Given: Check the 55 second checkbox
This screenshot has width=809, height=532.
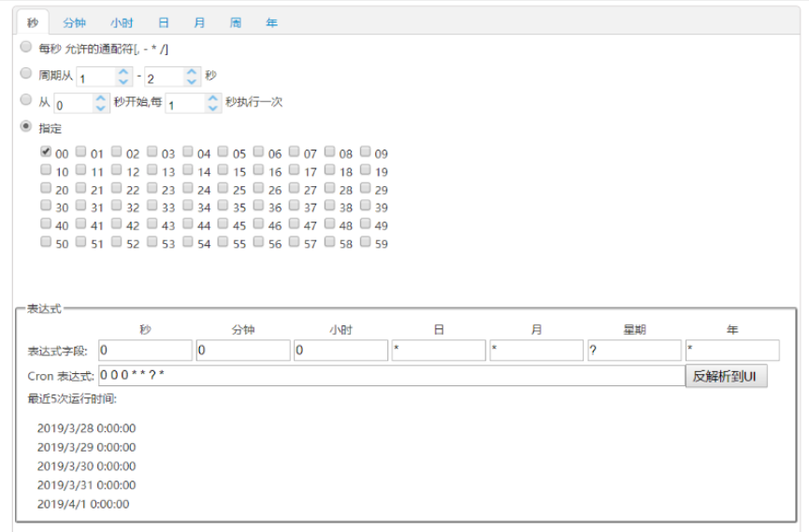Looking at the screenshot, I should 223,241.
